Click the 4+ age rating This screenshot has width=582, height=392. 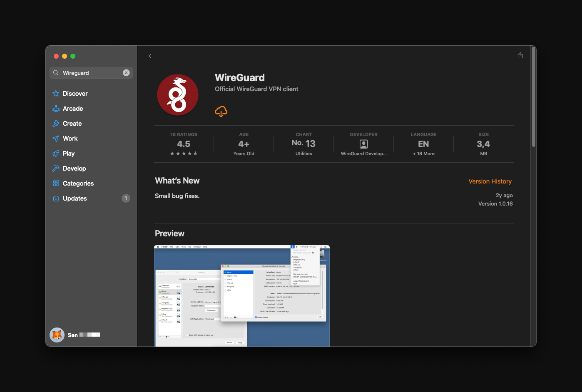tap(244, 144)
